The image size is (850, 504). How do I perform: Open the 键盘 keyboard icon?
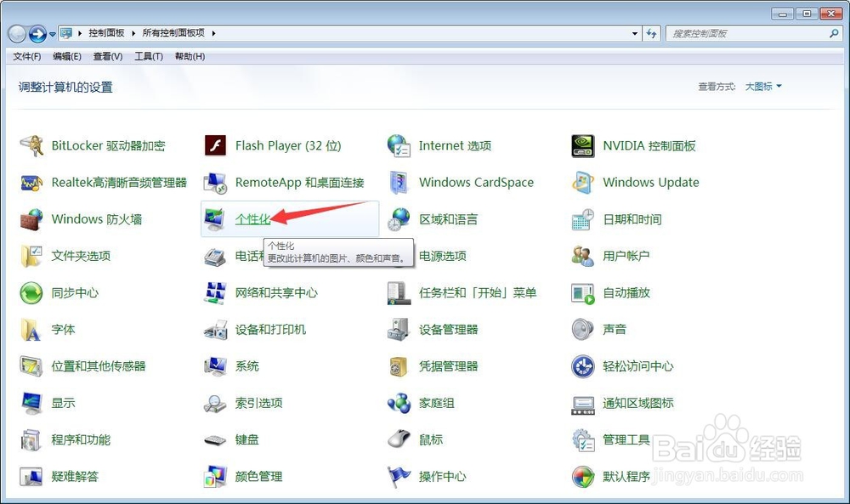coord(215,440)
